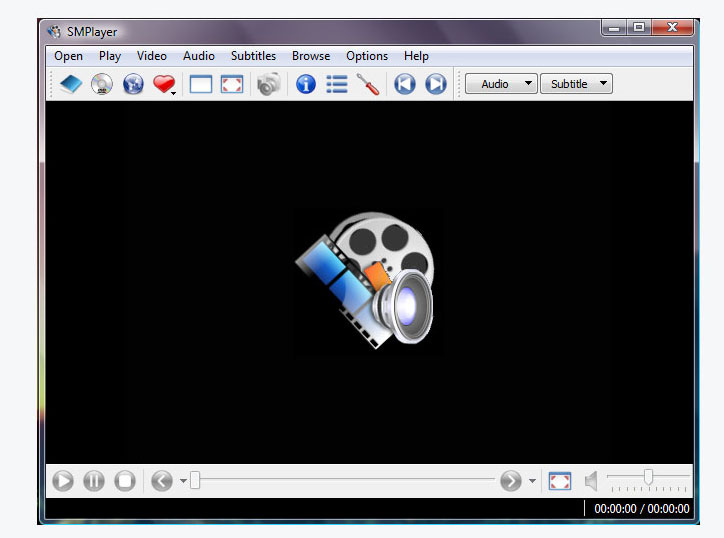724x538 pixels.
Task: Open the Open menu
Action: pyautogui.click(x=68, y=56)
